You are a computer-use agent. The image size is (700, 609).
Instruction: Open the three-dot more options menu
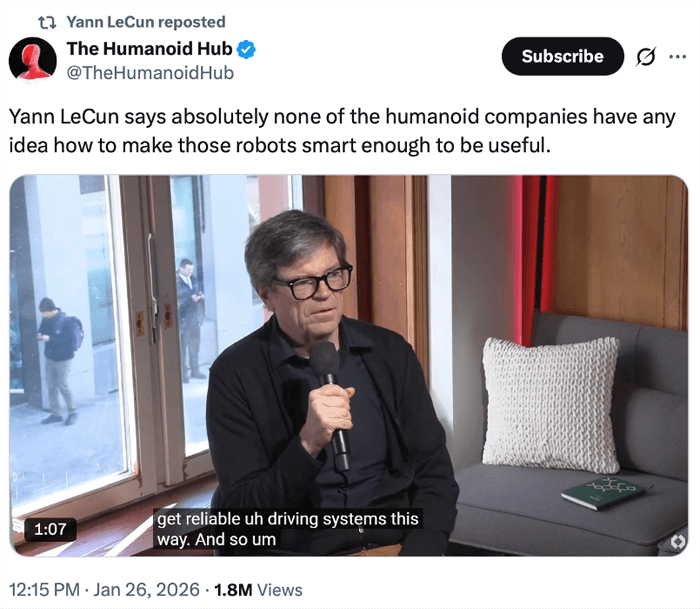tap(677, 57)
